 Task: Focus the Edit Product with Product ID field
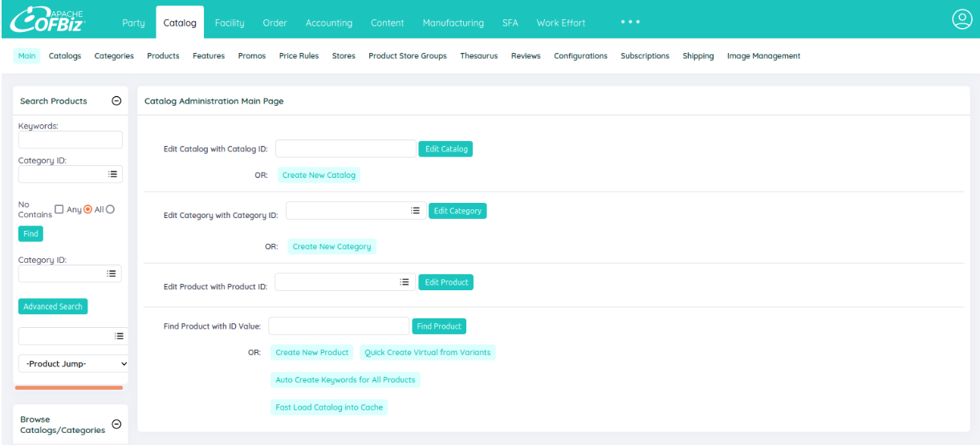345,282
